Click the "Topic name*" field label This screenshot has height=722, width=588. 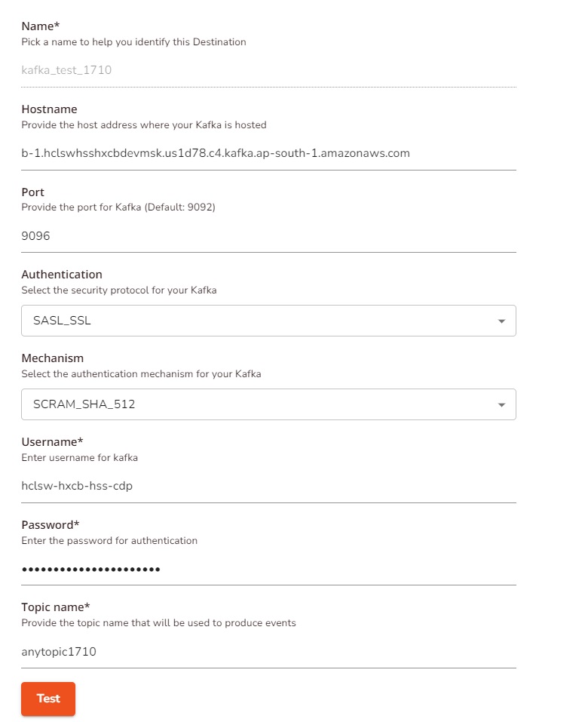pyautogui.click(x=56, y=607)
